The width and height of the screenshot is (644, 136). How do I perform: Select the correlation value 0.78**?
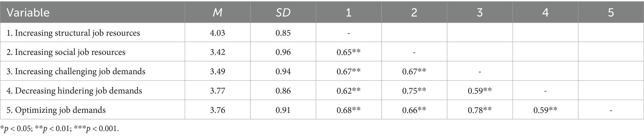click(x=479, y=110)
